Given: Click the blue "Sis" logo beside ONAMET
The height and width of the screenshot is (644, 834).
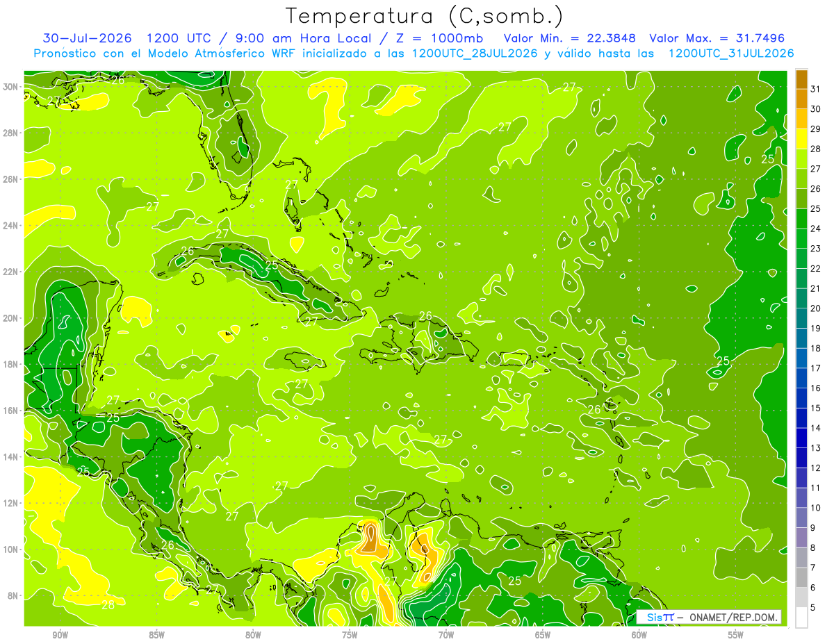Looking at the screenshot, I should click(655, 617).
